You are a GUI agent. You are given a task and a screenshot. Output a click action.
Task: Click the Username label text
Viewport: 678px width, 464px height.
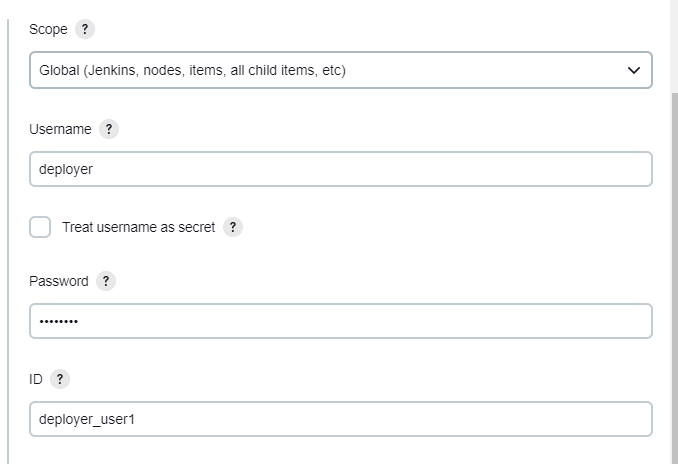coord(60,129)
